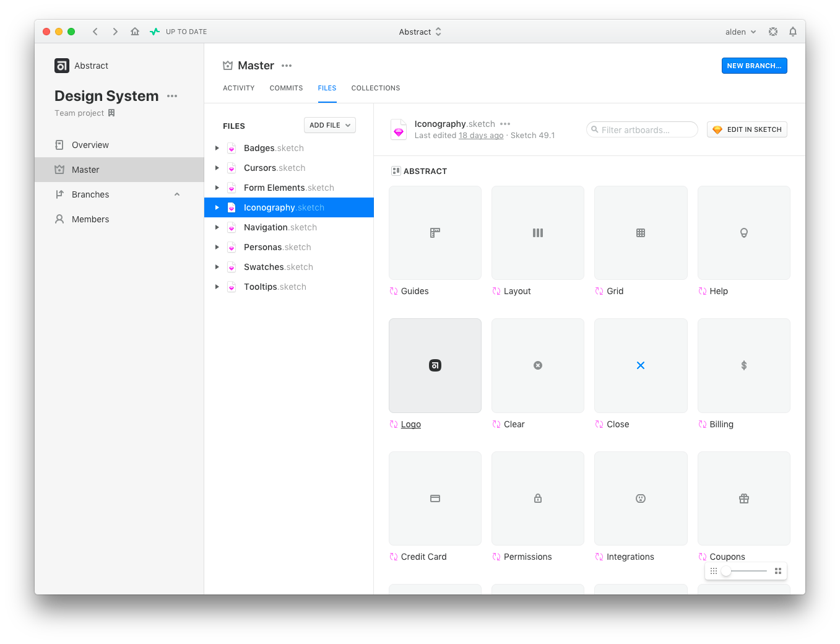Viewport: 840px width, 644px height.
Task: Open the Billing artboard thumbnail
Action: point(744,365)
